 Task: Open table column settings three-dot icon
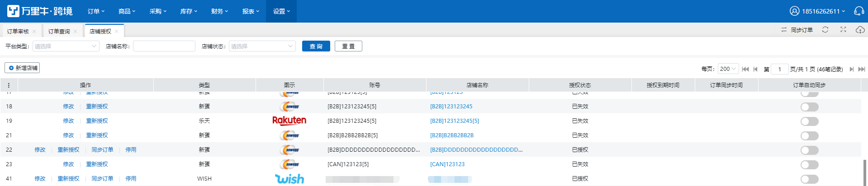pos(9,85)
